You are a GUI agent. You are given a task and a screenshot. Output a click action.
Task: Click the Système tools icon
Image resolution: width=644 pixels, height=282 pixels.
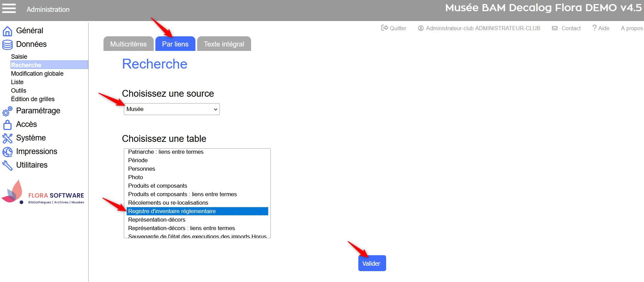click(x=7, y=138)
